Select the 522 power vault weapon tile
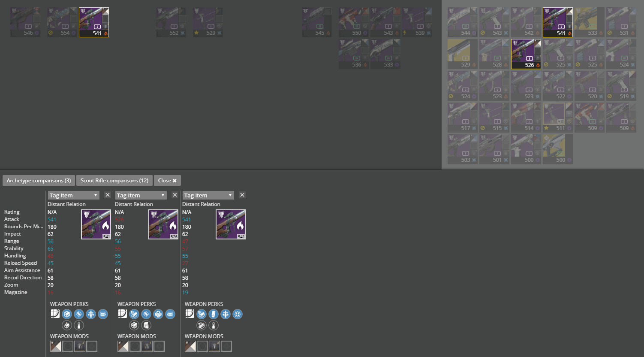Image resolution: width=644 pixels, height=357 pixels. click(558, 86)
